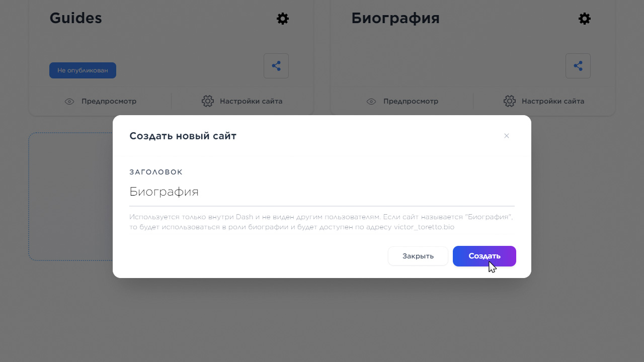The height and width of the screenshot is (362, 644).
Task: Click the eye icon under Биография
Action: coord(371,102)
